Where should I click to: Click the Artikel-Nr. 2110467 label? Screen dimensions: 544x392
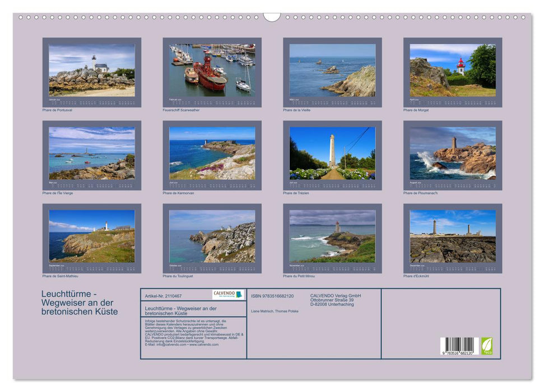(163, 296)
